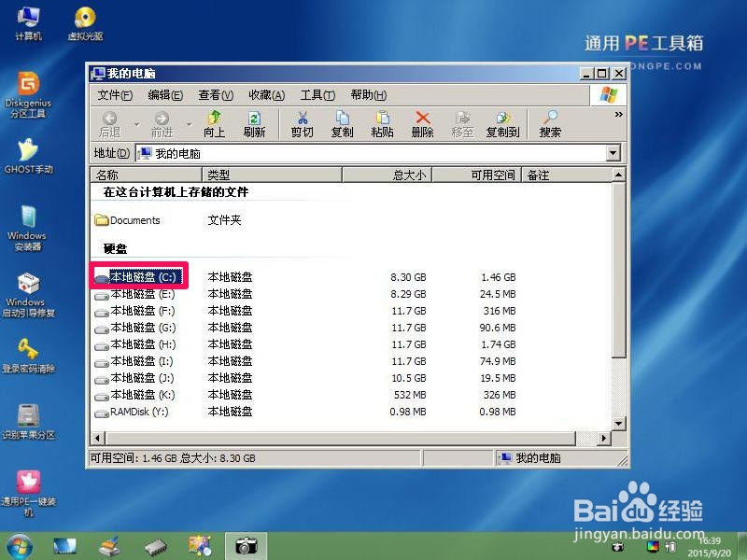
Task: Open the 查看 (View) menu
Action: tap(215, 94)
